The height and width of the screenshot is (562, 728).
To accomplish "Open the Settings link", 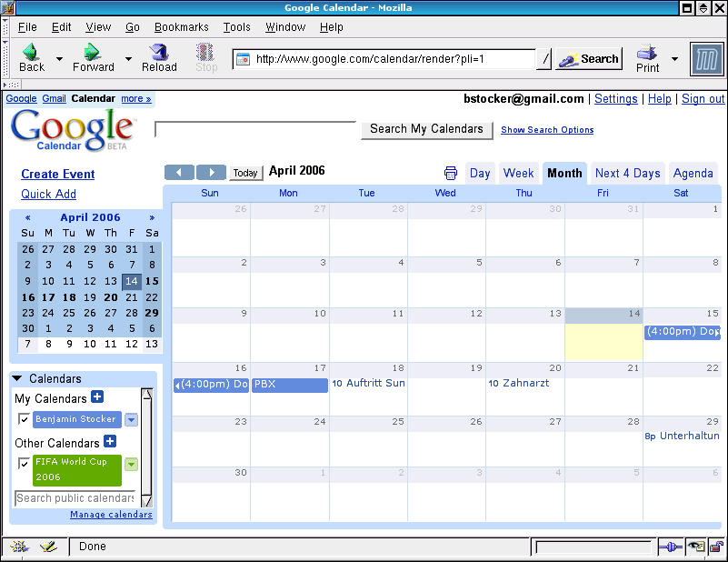I will (x=615, y=99).
